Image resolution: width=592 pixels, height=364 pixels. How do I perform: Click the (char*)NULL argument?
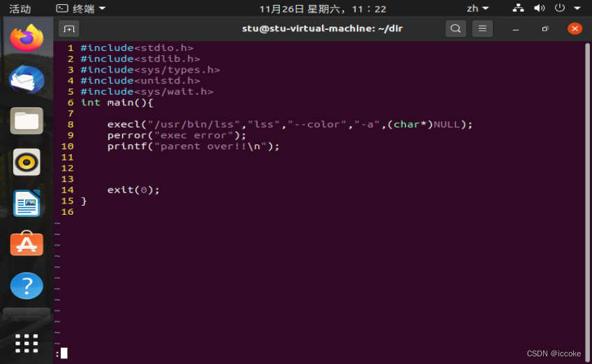tap(424, 125)
